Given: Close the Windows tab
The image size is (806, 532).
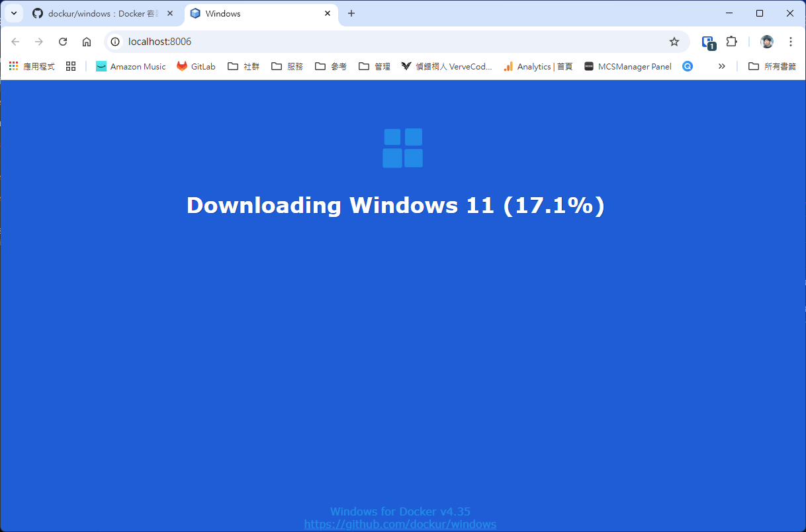Looking at the screenshot, I should pos(328,13).
